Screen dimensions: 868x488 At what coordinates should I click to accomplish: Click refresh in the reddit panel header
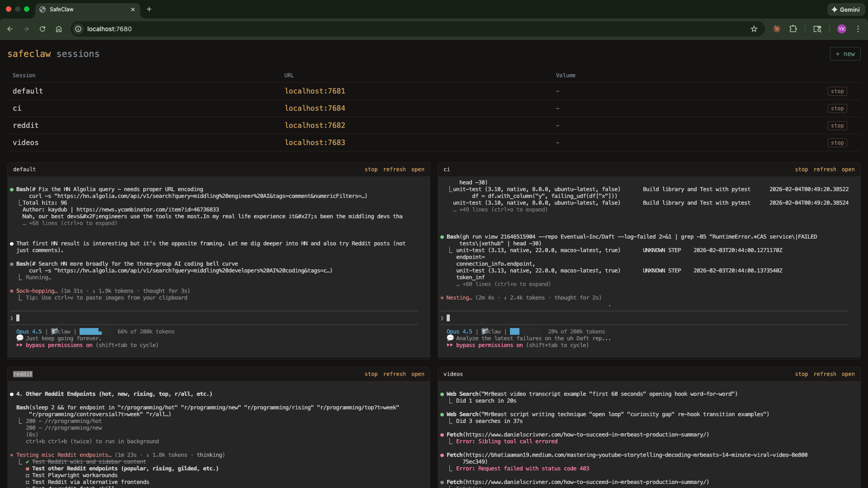[395, 374]
